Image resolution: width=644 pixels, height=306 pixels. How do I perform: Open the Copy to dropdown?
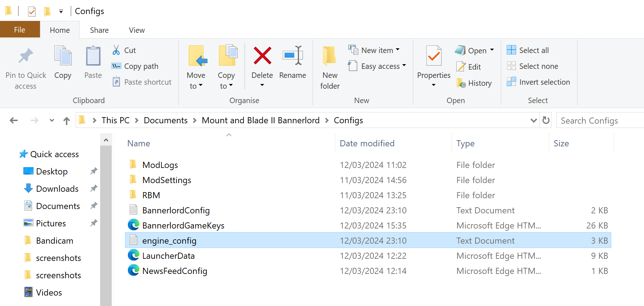coord(226,86)
